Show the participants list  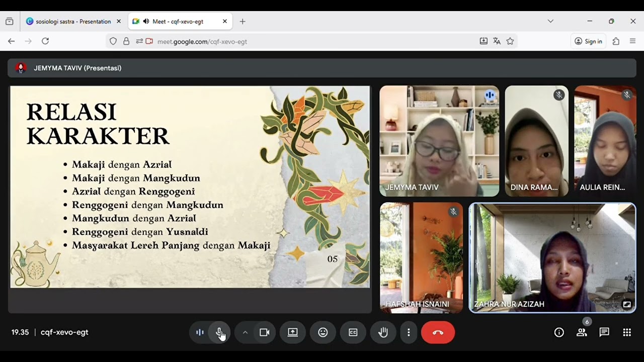click(582, 332)
